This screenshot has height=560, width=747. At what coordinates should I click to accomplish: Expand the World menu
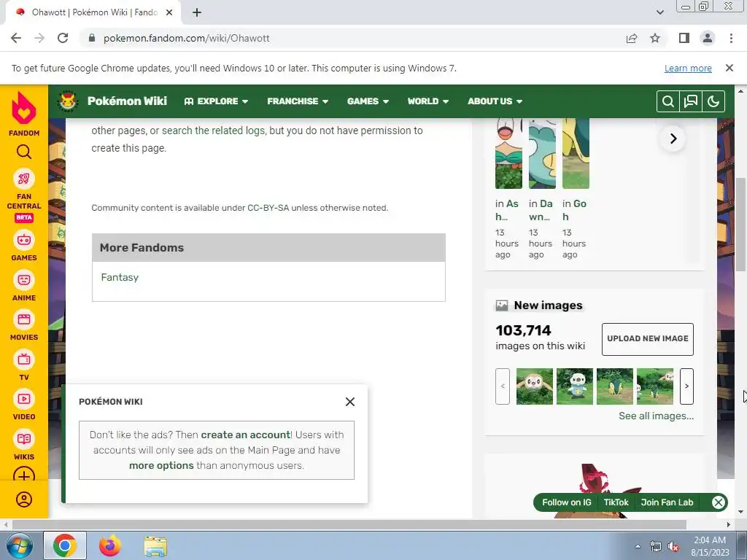[x=427, y=101]
